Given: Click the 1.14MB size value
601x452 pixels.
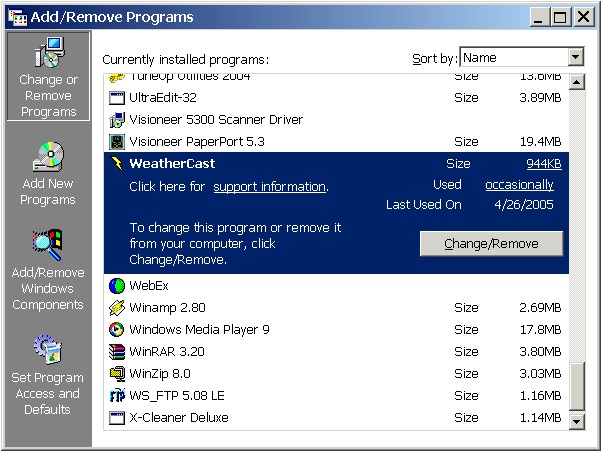Looking at the screenshot, I should click(x=540, y=418).
